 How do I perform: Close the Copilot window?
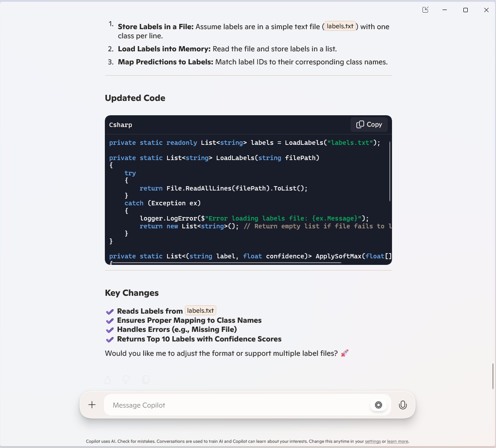coord(486,10)
